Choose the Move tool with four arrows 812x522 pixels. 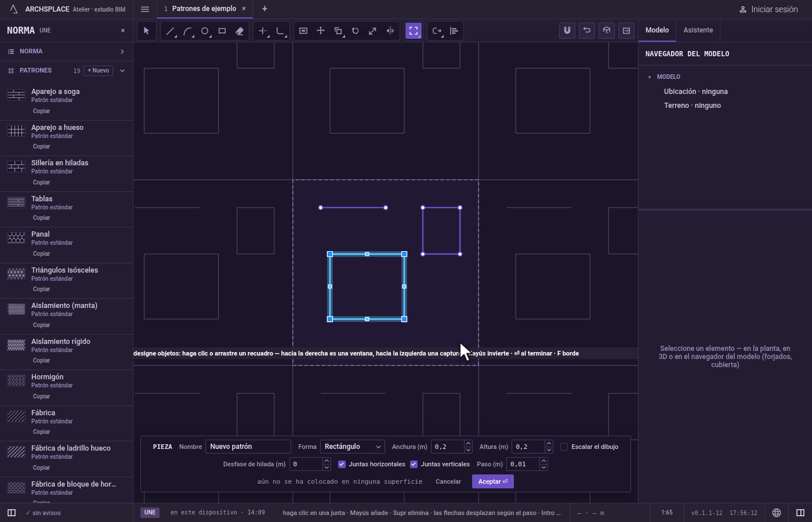tap(321, 31)
